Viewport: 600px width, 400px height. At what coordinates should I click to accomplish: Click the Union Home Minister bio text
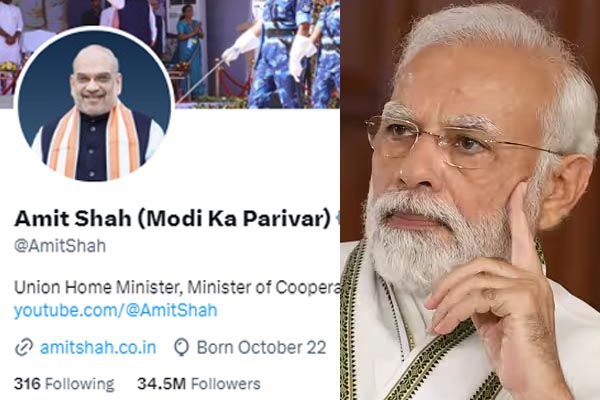[177, 287]
